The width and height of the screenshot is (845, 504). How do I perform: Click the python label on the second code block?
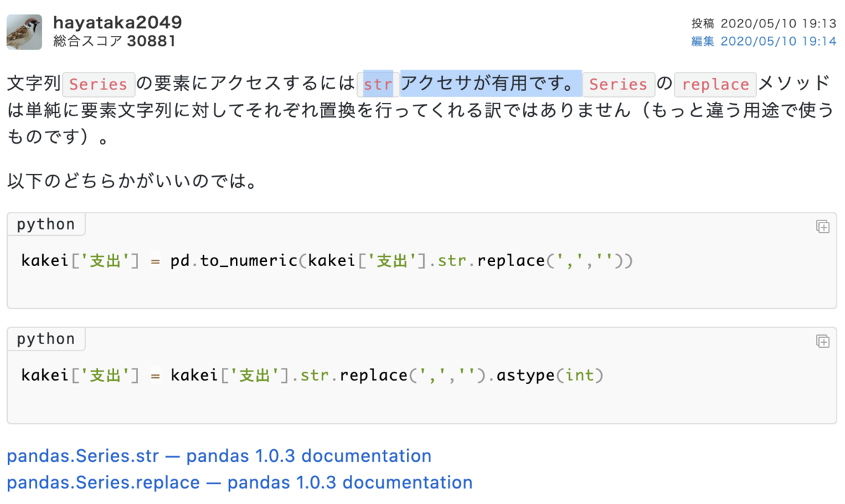click(45, 339)
